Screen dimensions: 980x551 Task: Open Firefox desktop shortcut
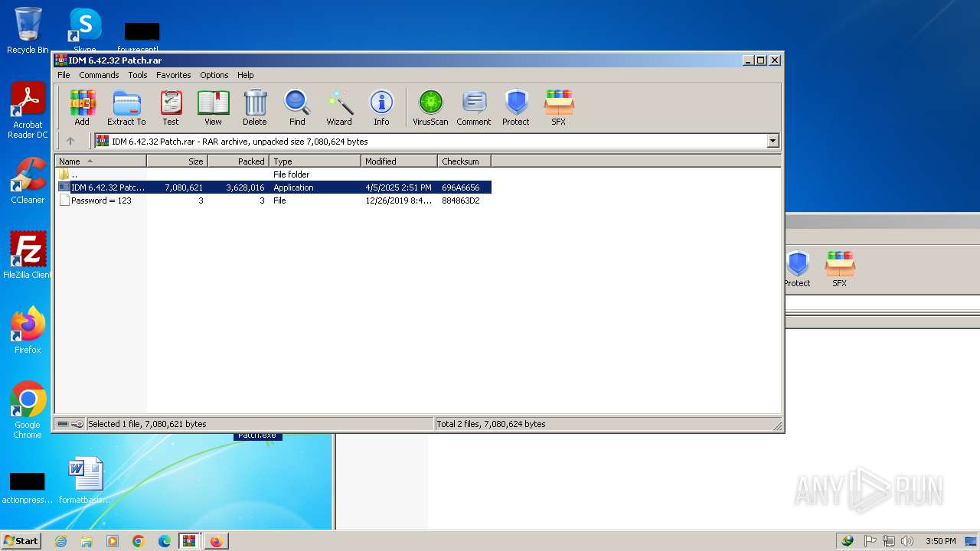click(28, 331)
